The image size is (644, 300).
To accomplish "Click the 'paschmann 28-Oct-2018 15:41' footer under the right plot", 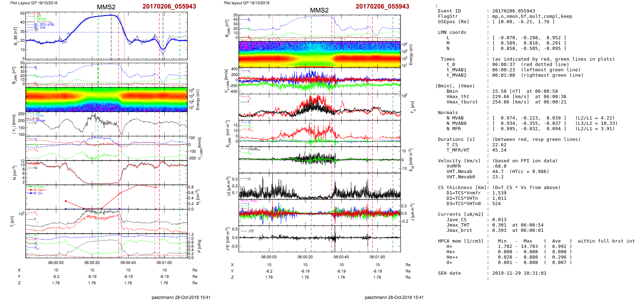I will point(394,297).
